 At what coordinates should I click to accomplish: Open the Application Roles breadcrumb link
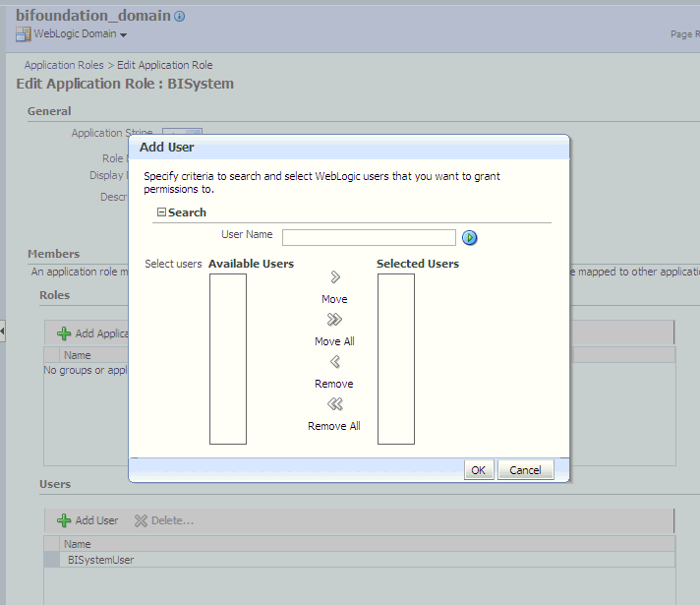click(x=64, y=65)
